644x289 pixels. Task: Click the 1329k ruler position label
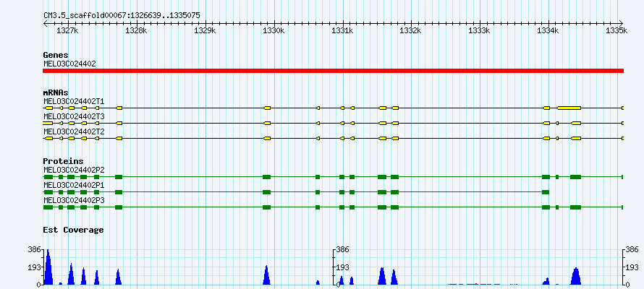coord(205,30)
